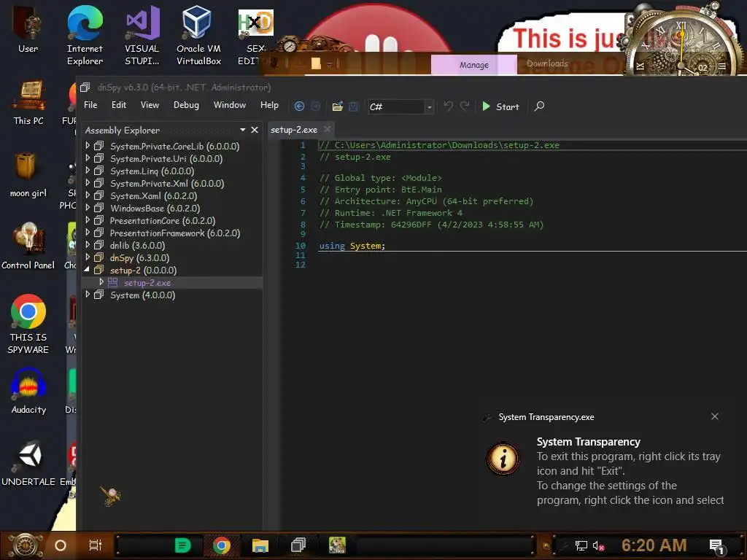Click the muted volume tray icon
The height and width of the screenshot is (560, 747).
tap(598, 545)
